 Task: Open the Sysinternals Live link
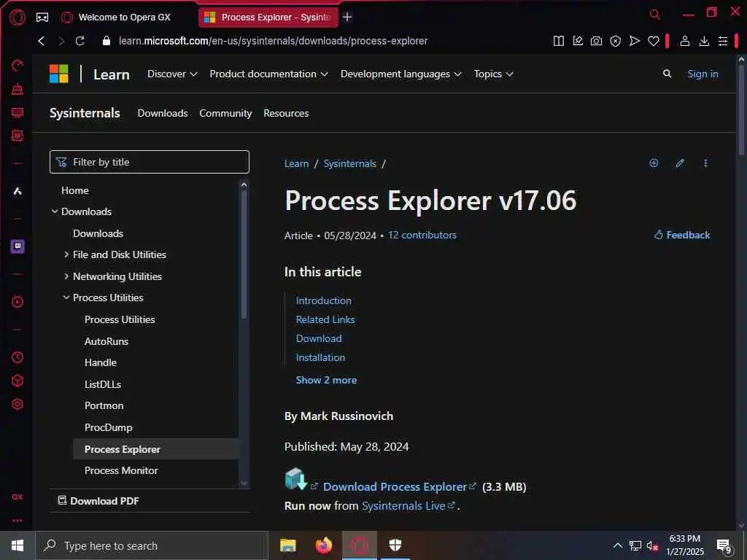(x=403, y=506)
